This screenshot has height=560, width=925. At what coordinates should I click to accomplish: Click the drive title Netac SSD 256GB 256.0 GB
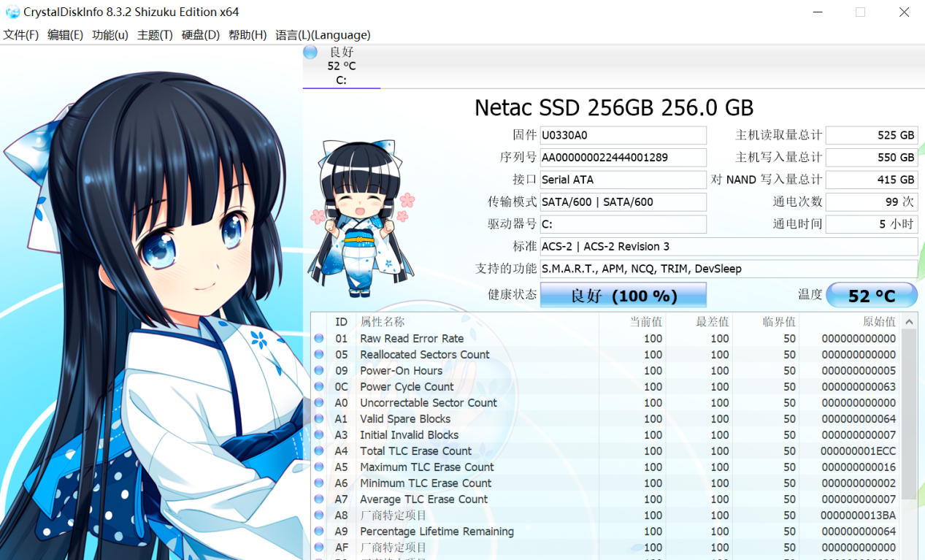tap(614, 107)
